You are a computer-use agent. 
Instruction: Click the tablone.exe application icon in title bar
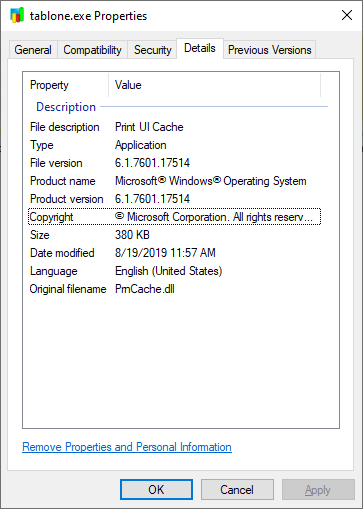(17, 15)
